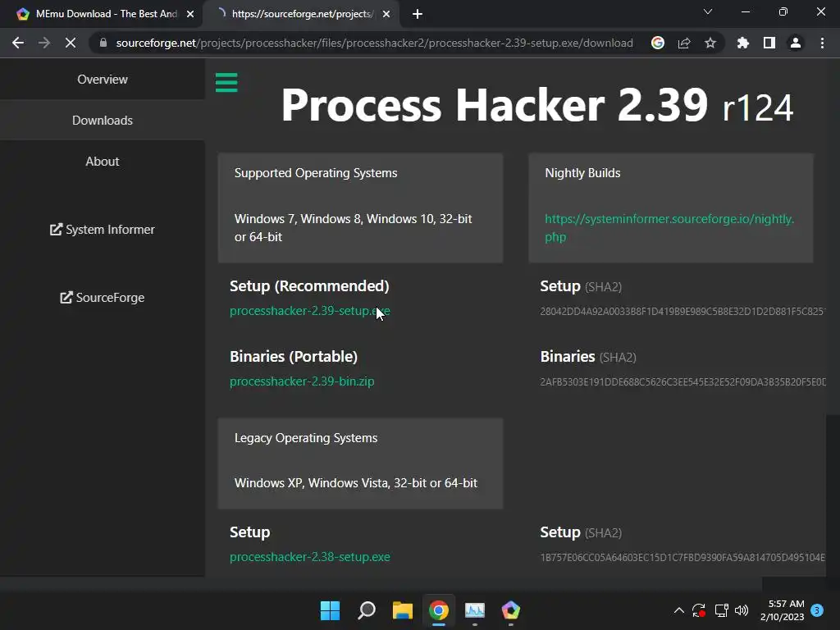Click the Process Hacker 2.39 heading

point(536,105)
